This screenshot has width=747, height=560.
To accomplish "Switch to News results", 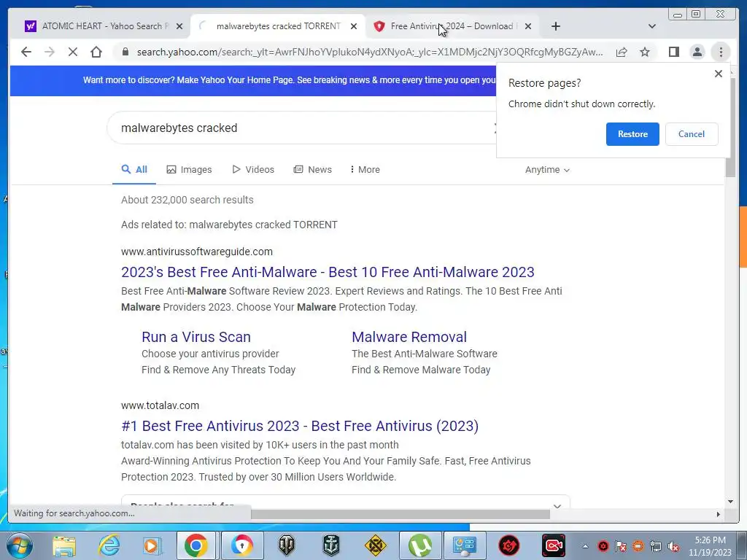I will point(312,169).
